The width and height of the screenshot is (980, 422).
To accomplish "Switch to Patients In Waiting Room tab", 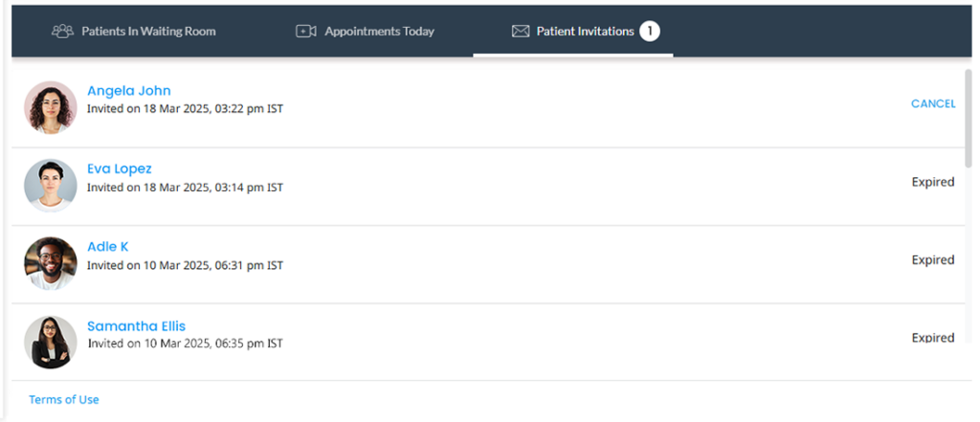I will pos(134,32).
